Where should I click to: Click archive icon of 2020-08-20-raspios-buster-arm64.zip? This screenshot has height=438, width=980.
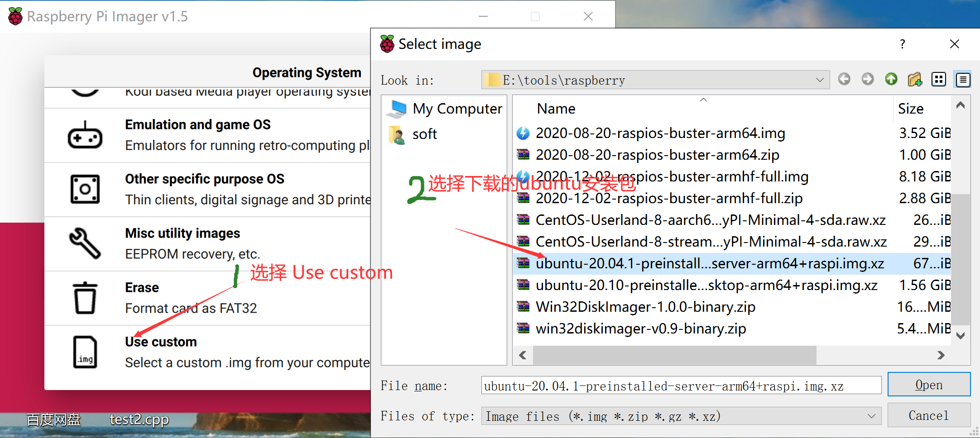[x=523, y=155]
